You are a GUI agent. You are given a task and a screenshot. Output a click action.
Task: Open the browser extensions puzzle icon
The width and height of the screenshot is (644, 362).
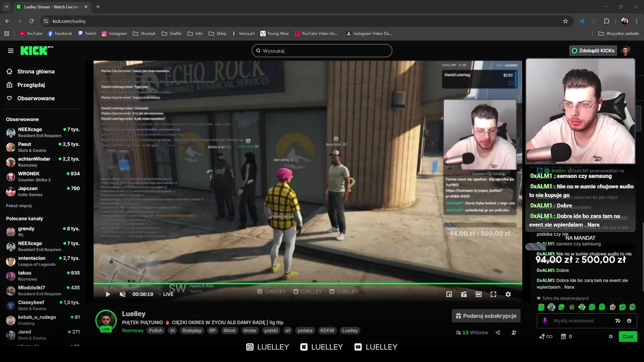[x=607, y=21]
